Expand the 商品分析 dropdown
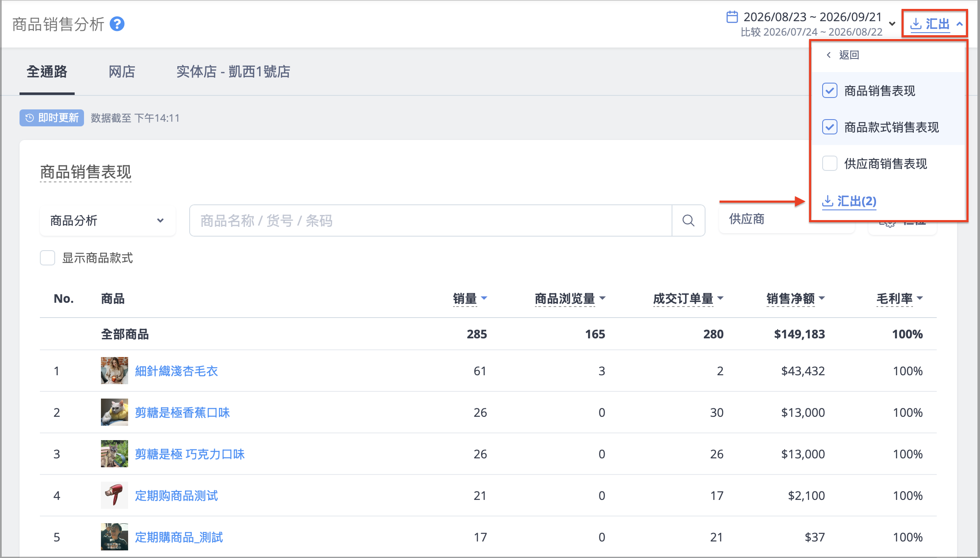Viewport: 980px width, 558px height. coord(108,220)
